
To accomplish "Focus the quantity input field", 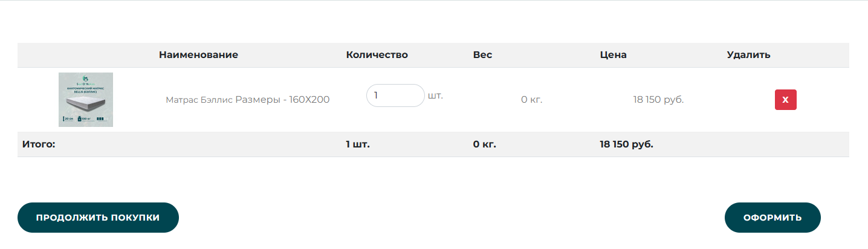I will click(x=395, y=95).
